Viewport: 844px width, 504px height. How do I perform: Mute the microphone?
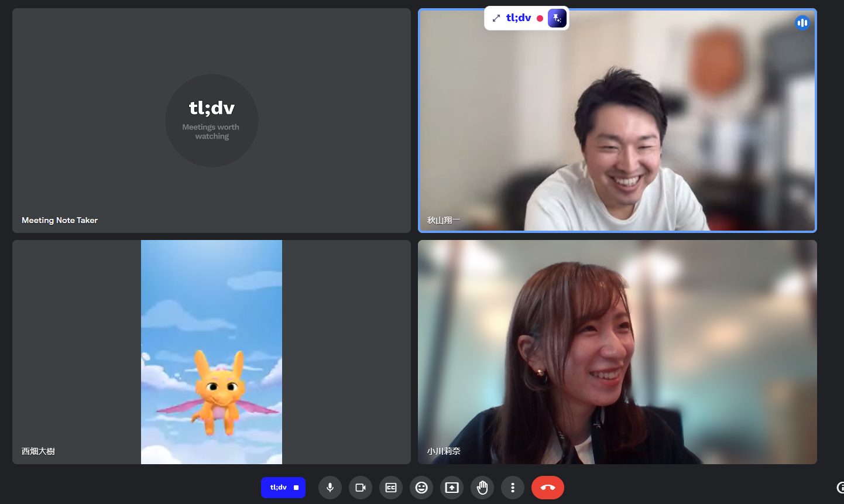coord(330,488)
